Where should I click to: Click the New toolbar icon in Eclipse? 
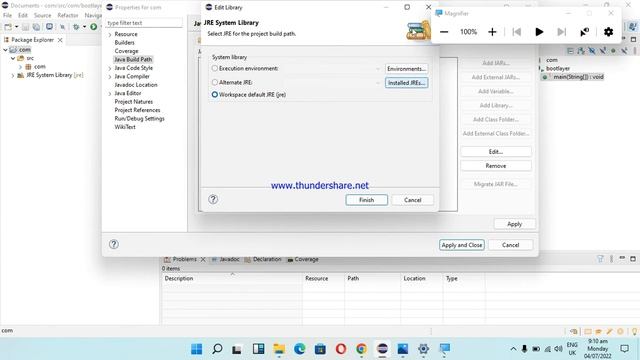click(8, 27)
